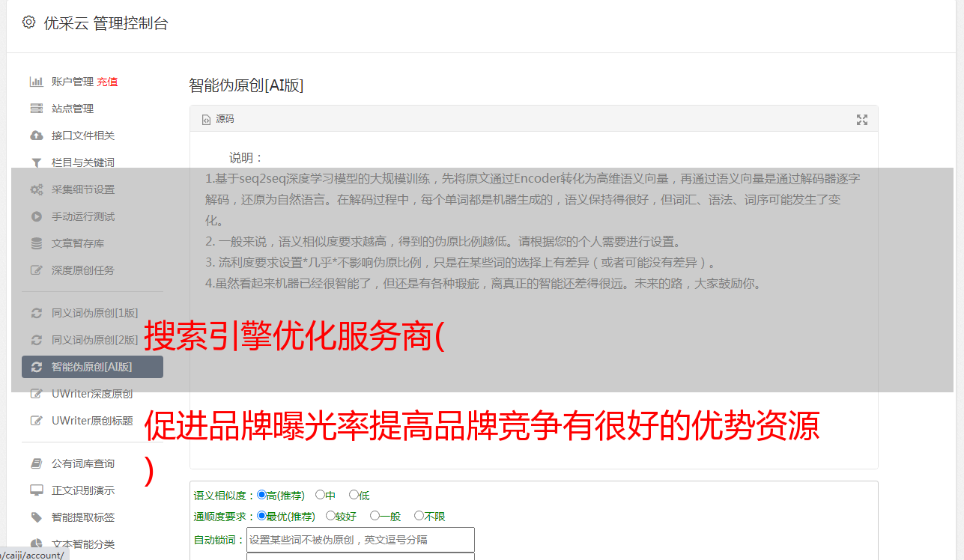Select 语义相似度 高(推荐) radio button
This screenshot has width=964, height=560.
(261, 495)
